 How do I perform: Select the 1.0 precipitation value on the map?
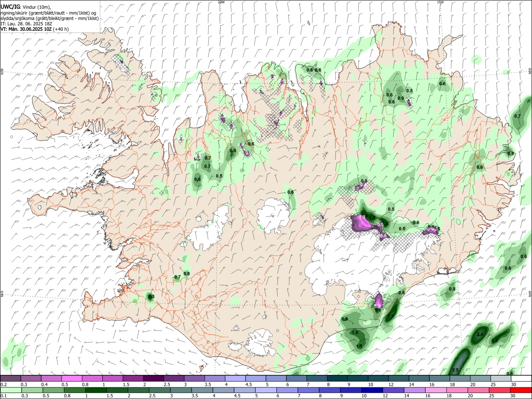coord(355,333)
